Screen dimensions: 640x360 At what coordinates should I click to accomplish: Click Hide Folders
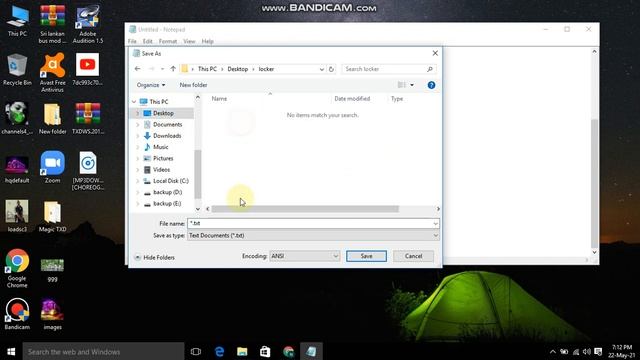tap(154, 258)
